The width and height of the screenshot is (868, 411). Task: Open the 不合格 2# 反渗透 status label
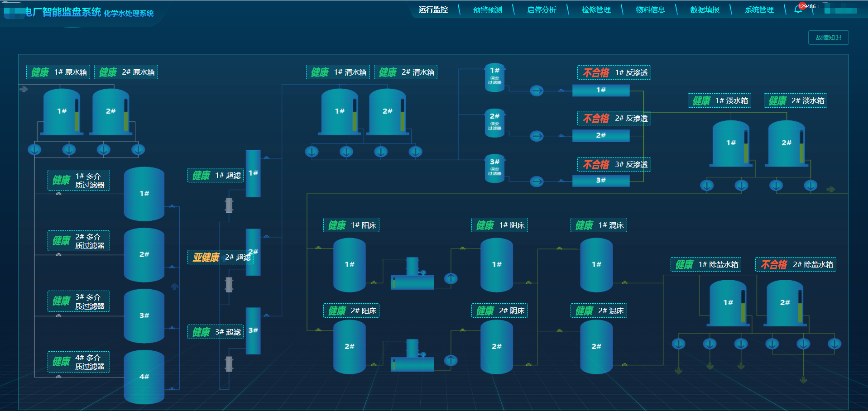click(614, 118)
